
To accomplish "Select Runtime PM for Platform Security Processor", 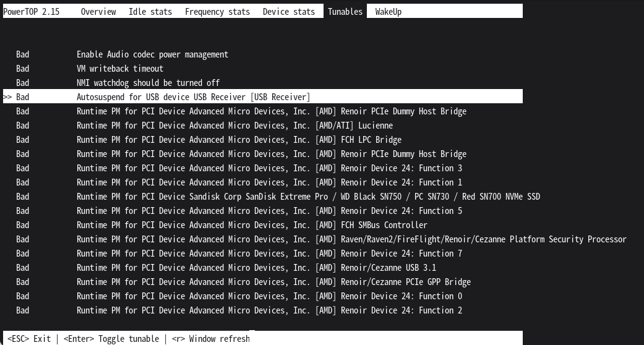I will [351, 239].
